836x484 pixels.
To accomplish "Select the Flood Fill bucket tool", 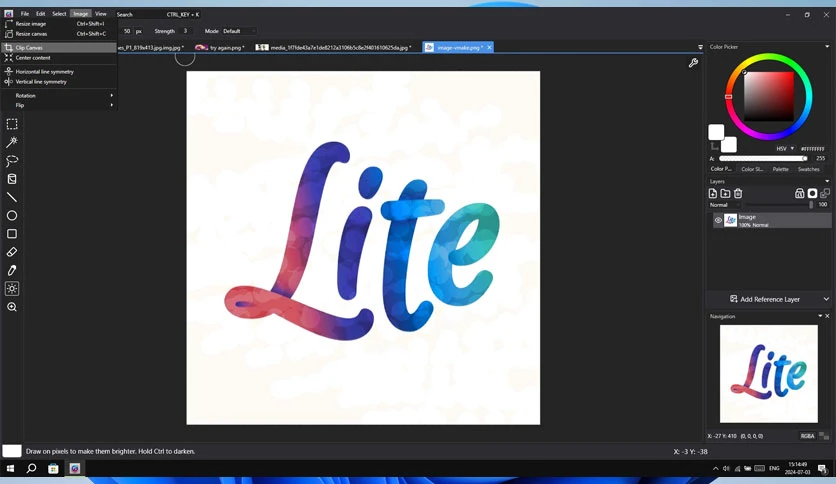I will tap(12, 179).
